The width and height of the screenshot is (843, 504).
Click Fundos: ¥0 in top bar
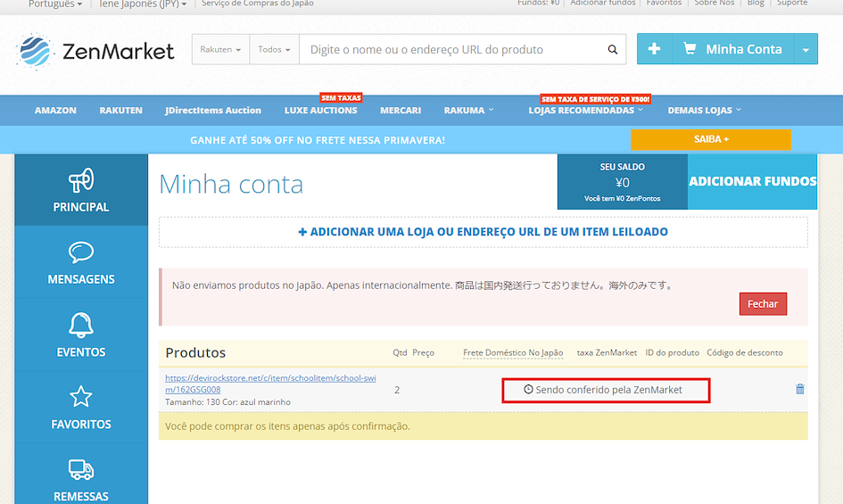click(x=538, y=4)
